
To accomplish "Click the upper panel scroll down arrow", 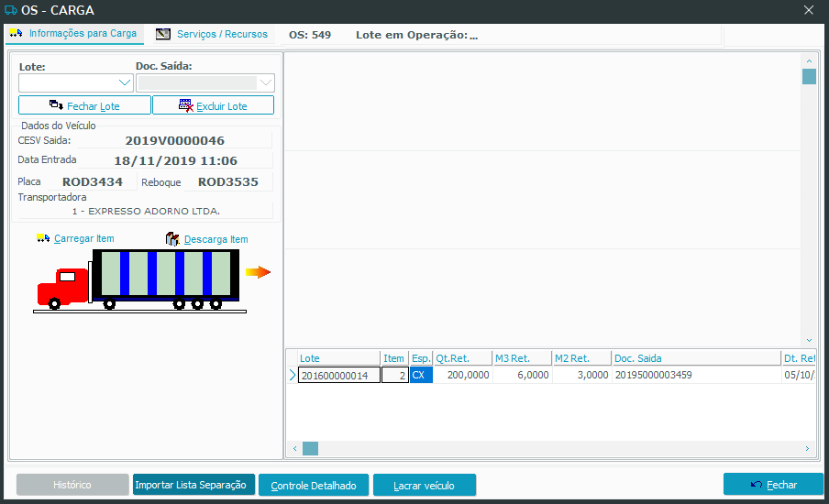I will tap(809, 340).
